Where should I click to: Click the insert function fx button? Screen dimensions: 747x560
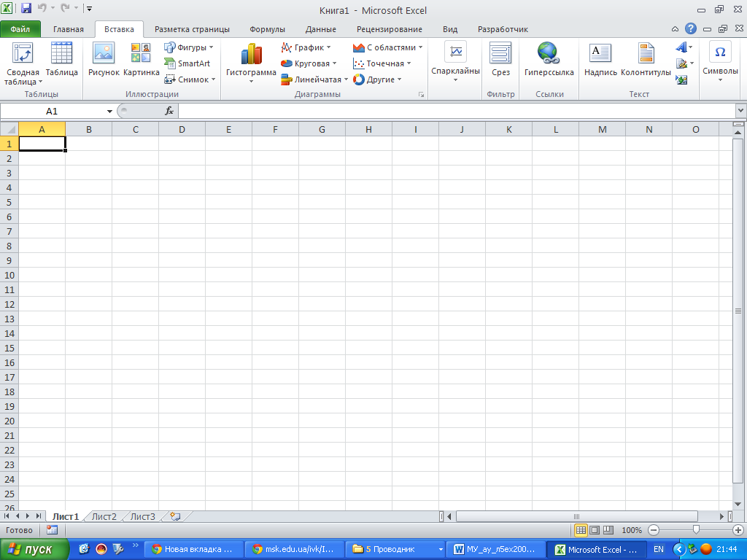[169, 111]
